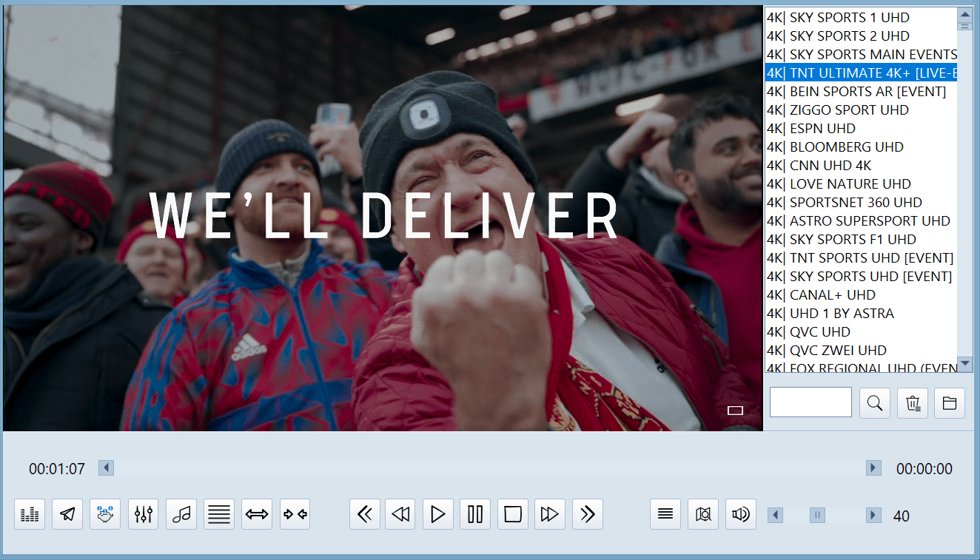Select channel '4K| QVC UHD'
The width and height of the screenshot is (980, 560).
[x=861, y=331]
